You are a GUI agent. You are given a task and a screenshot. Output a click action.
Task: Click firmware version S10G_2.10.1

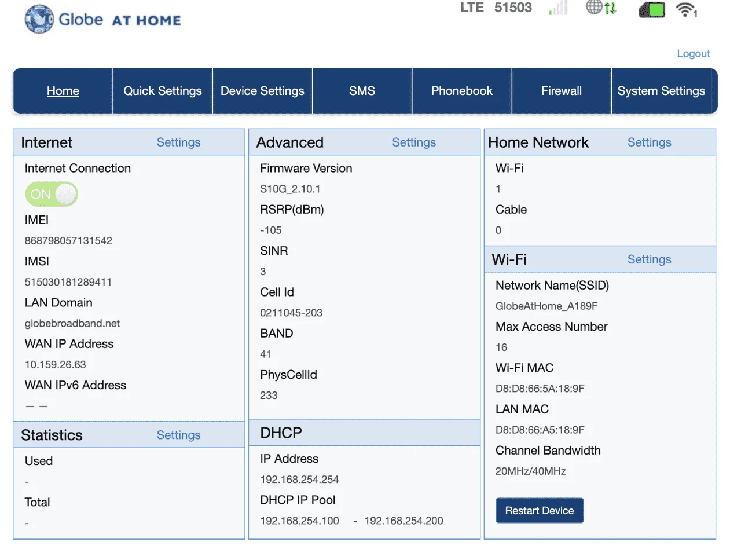[290, 189]
